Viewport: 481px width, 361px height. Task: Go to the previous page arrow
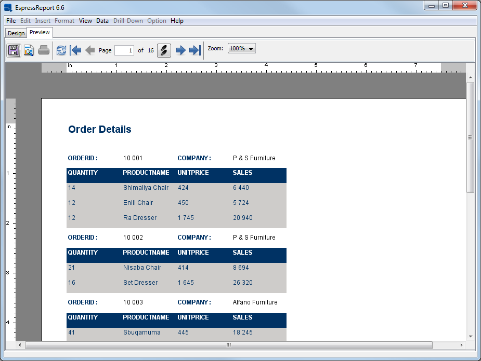(90, 50)
